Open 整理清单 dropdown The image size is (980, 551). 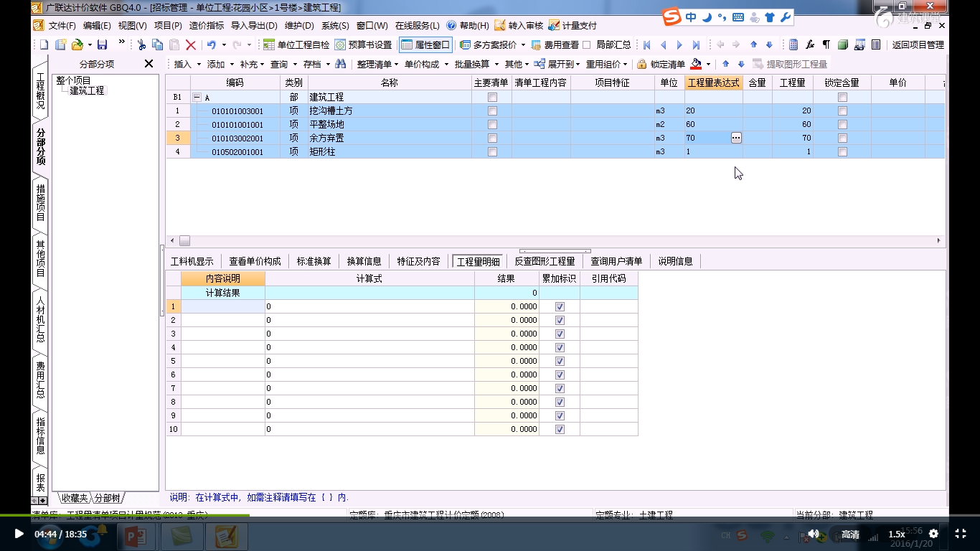(x=378, y=64)
